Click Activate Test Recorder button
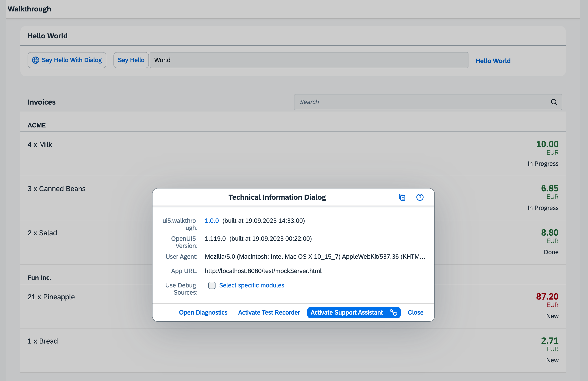 269,313
